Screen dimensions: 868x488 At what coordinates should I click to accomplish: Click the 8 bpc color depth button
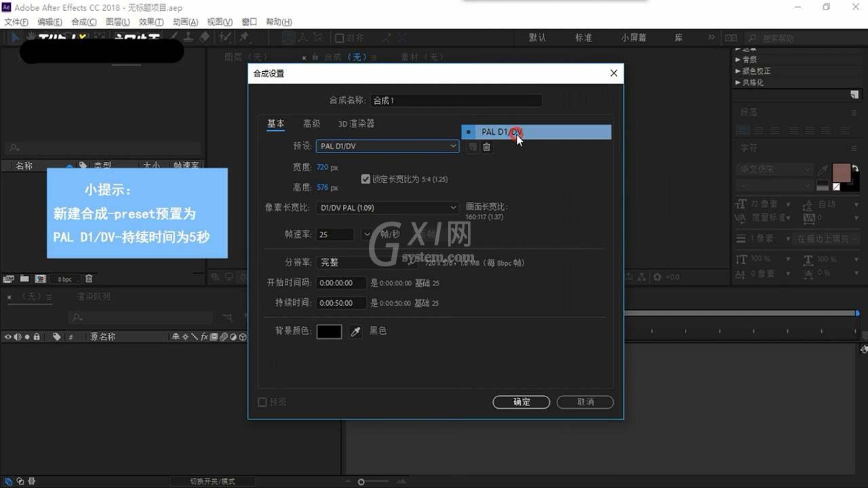tap(64, 279)
